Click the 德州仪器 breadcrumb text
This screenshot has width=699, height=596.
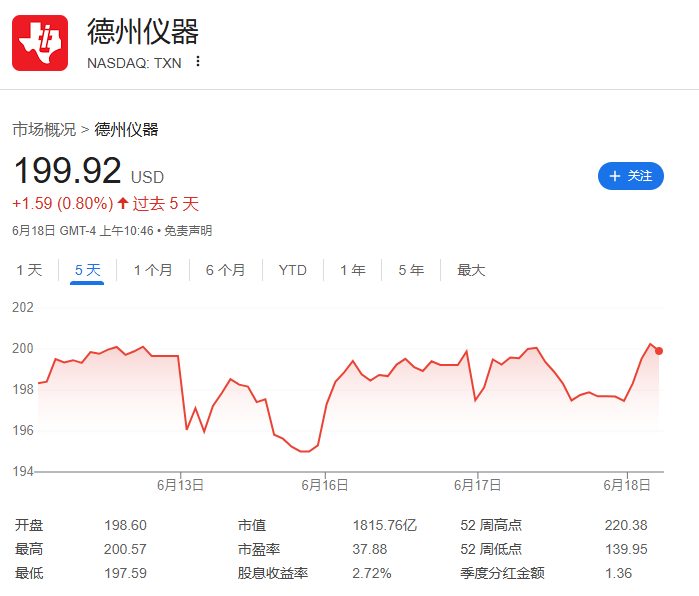tap(126, 130)
